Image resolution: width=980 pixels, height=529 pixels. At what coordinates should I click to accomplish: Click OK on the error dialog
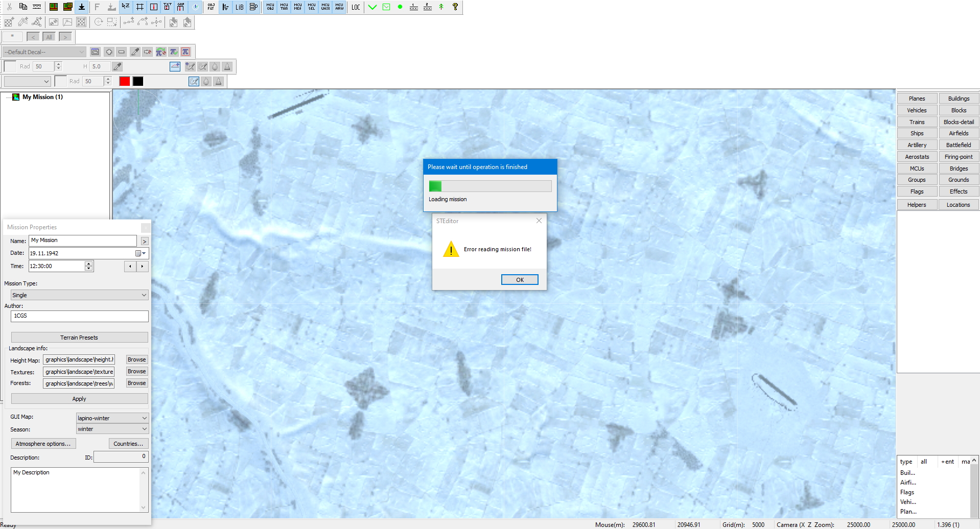520,280
